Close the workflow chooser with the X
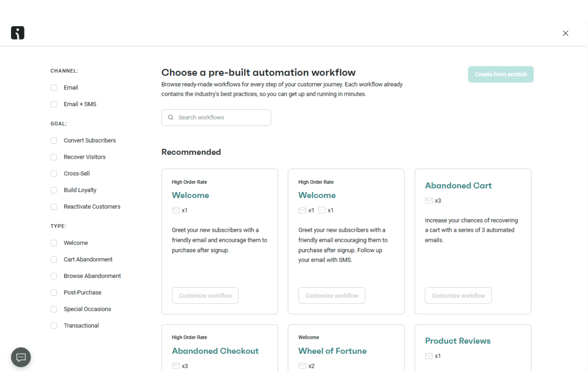This screenshot has width=588, height=392. point(565,33)
